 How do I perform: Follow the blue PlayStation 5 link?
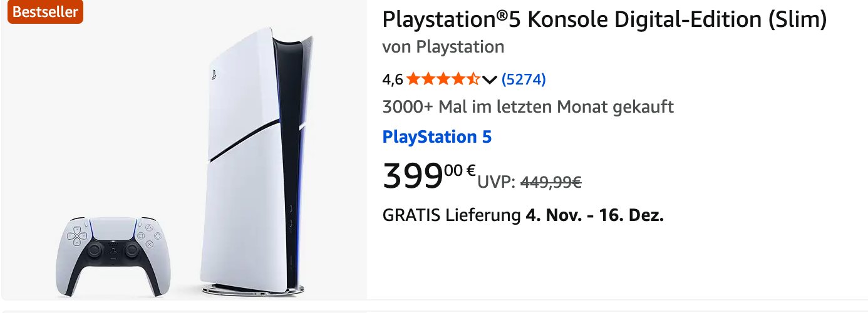point(437,136)
